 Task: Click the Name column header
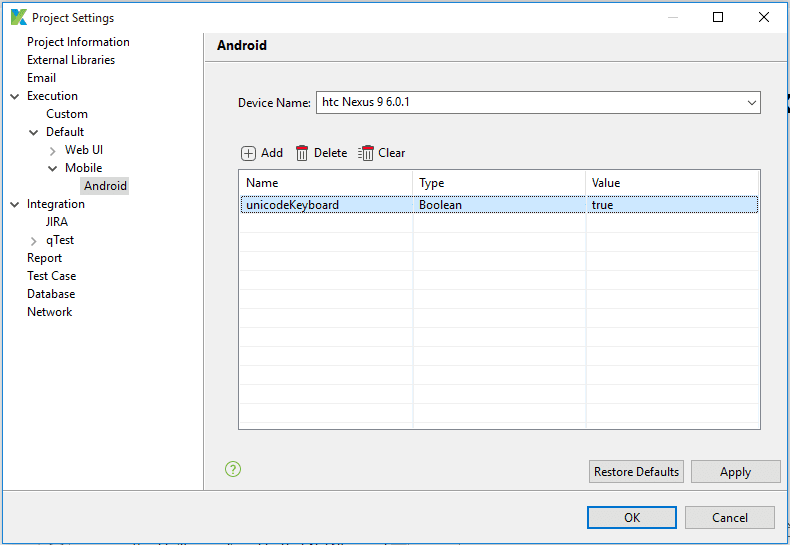[x=326, y=183]
